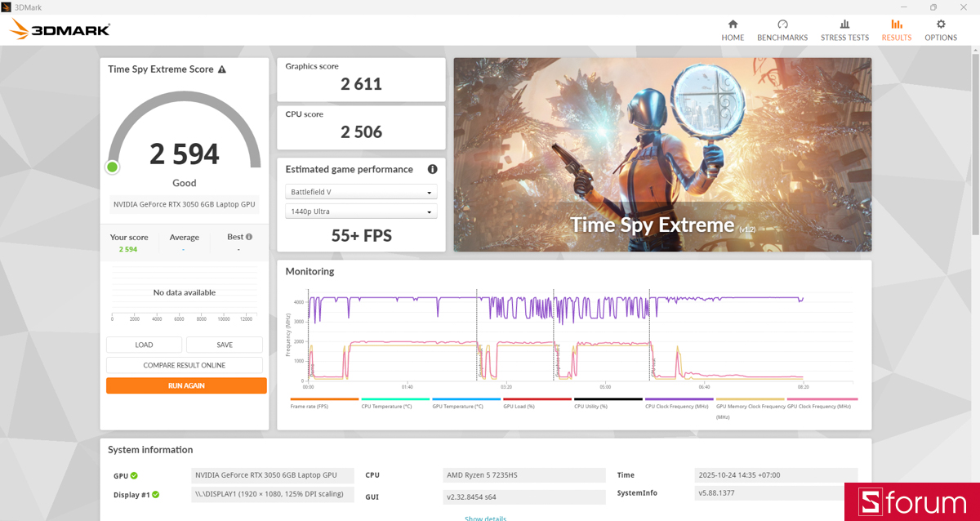Click the LOAD button

[x=144, y=345]
